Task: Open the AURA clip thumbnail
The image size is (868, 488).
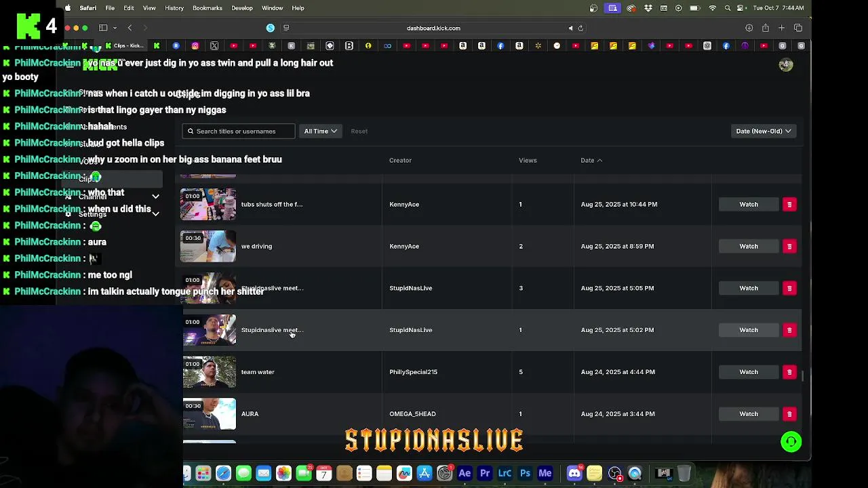Action: tap(210, 414)
